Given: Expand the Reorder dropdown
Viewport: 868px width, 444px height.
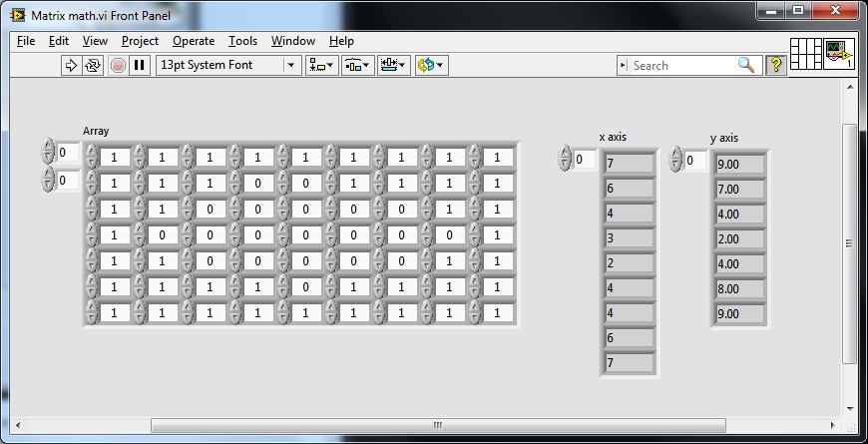Looking at the screenshot, I should [x=431, y=65].
